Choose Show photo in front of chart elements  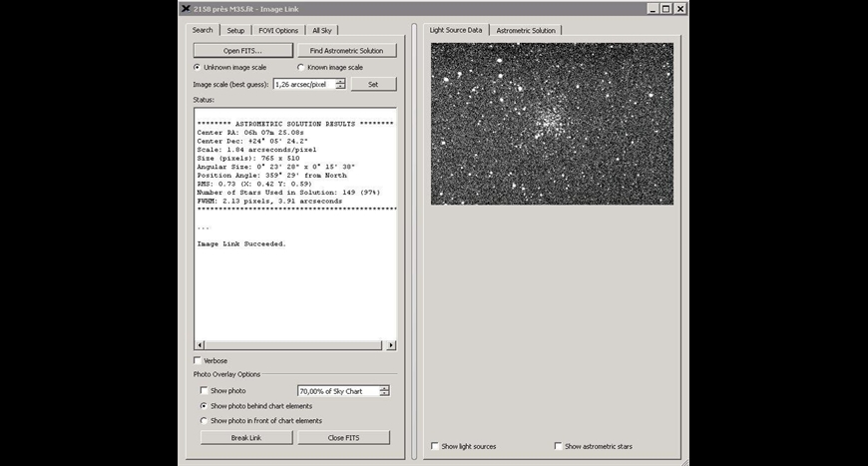pos(205,421)
